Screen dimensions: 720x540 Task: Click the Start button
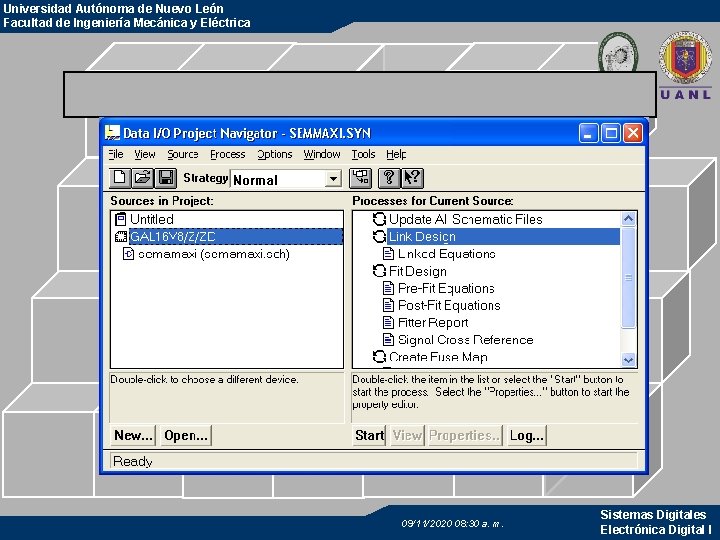click(369, 435)
